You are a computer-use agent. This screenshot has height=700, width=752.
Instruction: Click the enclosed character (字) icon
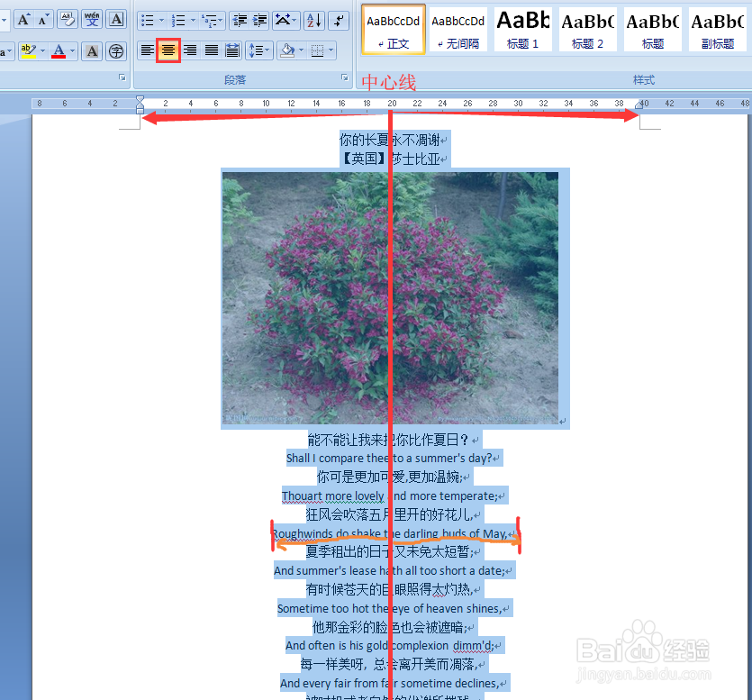116,50
